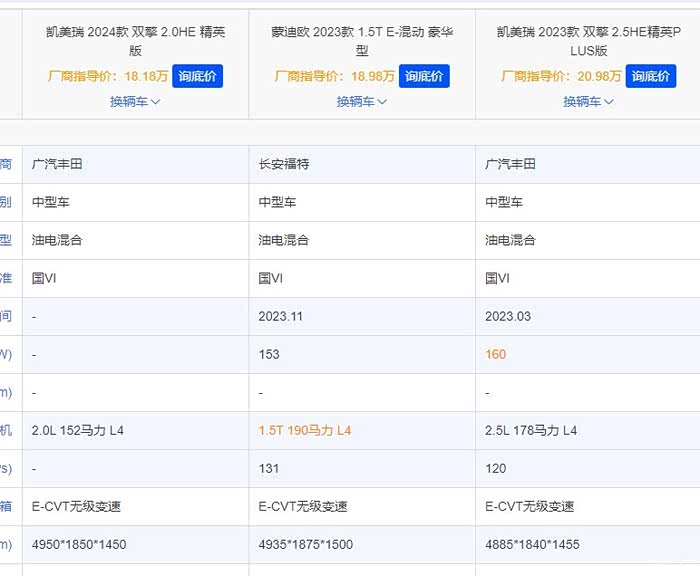Expand 换辆车 dropdown under 蒙迪欧 2023款
700x576 pixels.
pos(362,101)
